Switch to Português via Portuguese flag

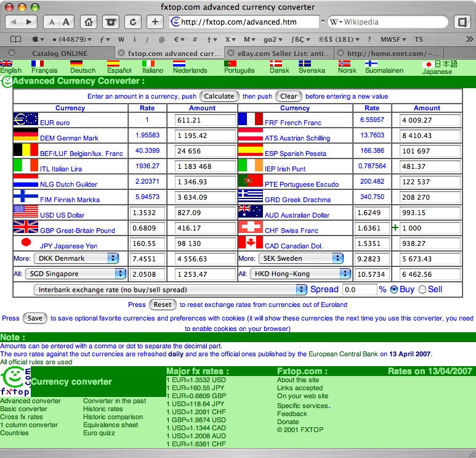tap(230, 63)
